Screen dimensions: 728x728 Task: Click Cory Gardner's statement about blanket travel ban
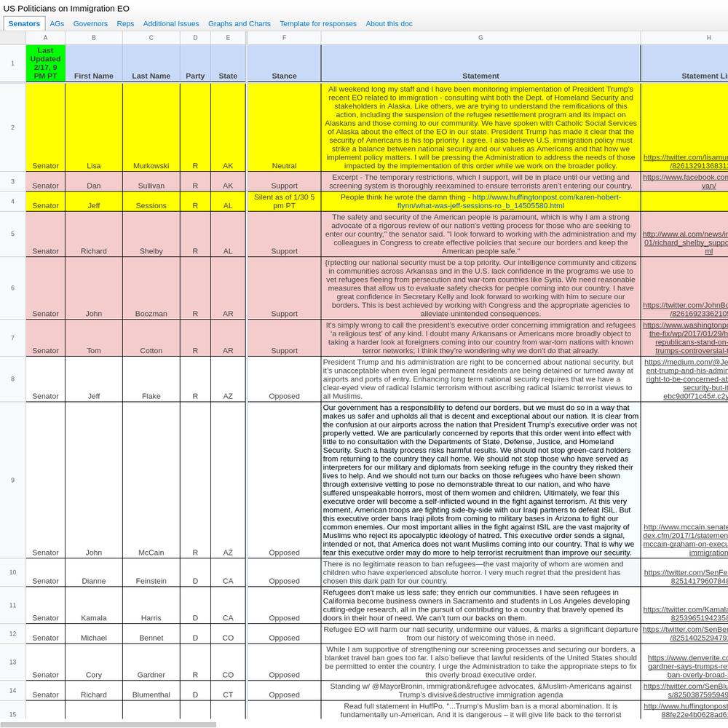[x=480, y=662]
